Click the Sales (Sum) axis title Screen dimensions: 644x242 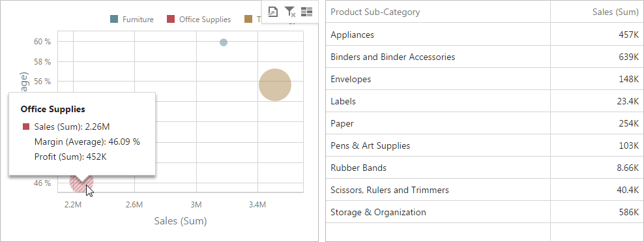point(181,221)
